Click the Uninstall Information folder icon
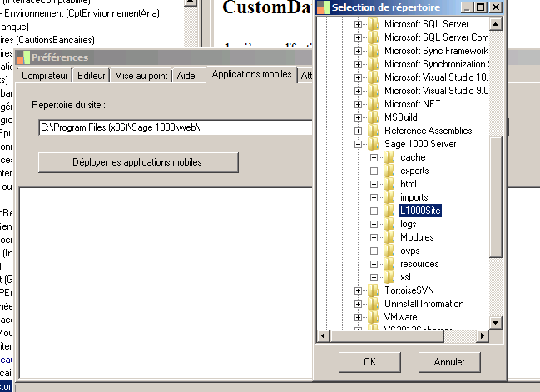540x392 pixels. click(373, 304)
